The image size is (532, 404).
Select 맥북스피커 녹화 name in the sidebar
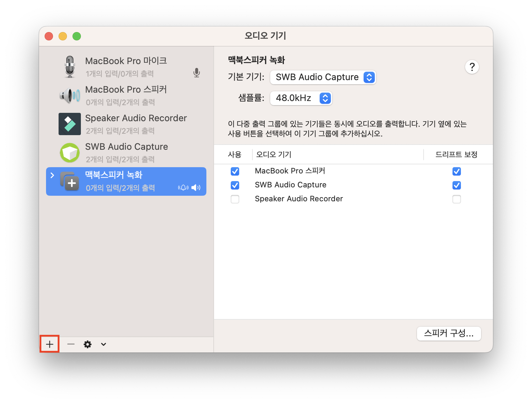point(114,175)
